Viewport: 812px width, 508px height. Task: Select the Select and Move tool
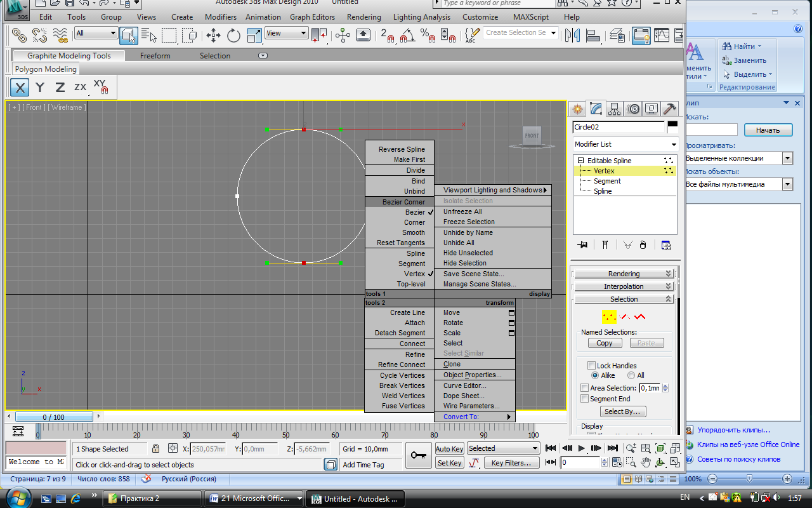click(x=214, y=35)
